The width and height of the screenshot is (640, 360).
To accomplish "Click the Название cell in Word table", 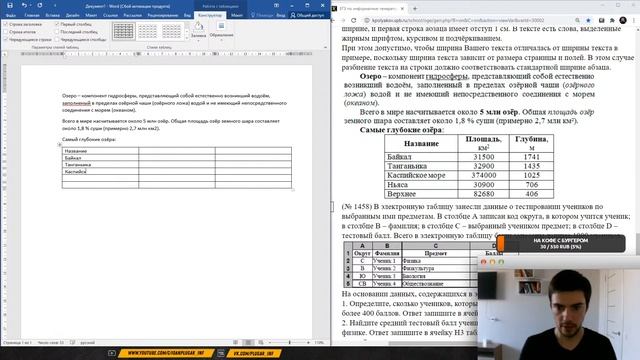I will [x=100, y=151].
